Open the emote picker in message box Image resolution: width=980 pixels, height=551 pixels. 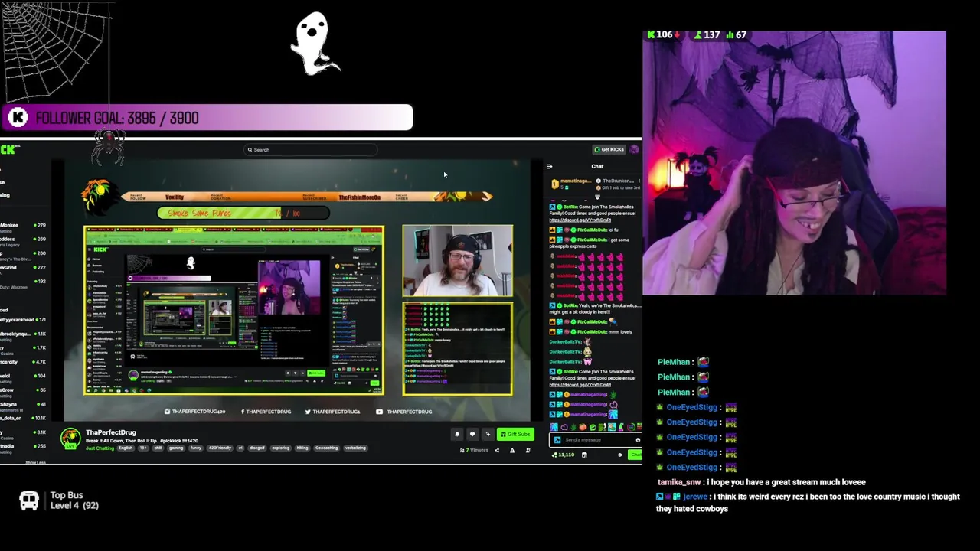point(637,440)
